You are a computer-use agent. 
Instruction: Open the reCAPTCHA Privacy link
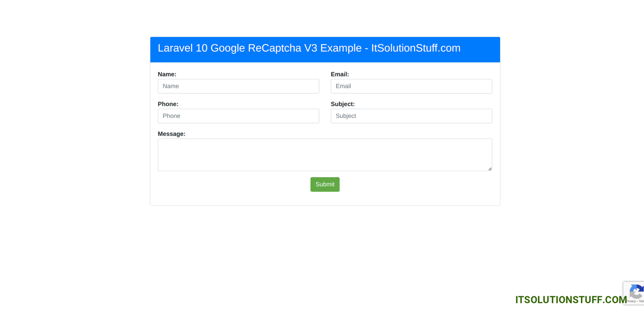(631, 301)
